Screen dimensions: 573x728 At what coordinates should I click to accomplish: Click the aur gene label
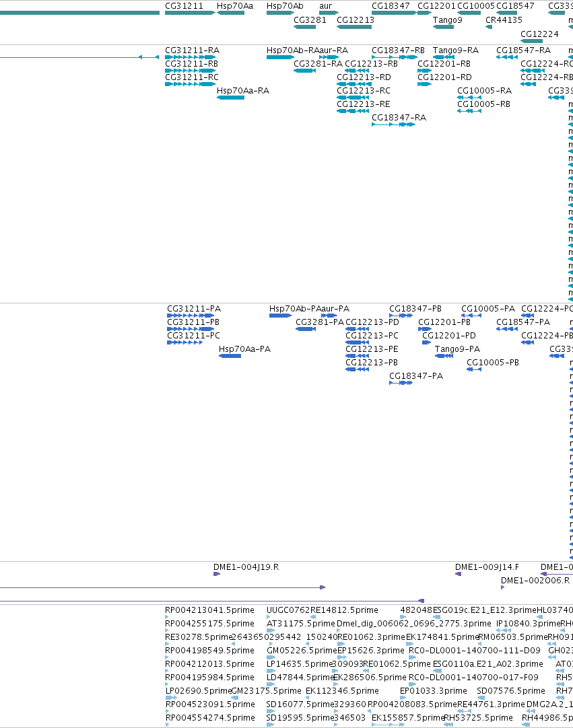pyautogui.click(x=326, y=6)
